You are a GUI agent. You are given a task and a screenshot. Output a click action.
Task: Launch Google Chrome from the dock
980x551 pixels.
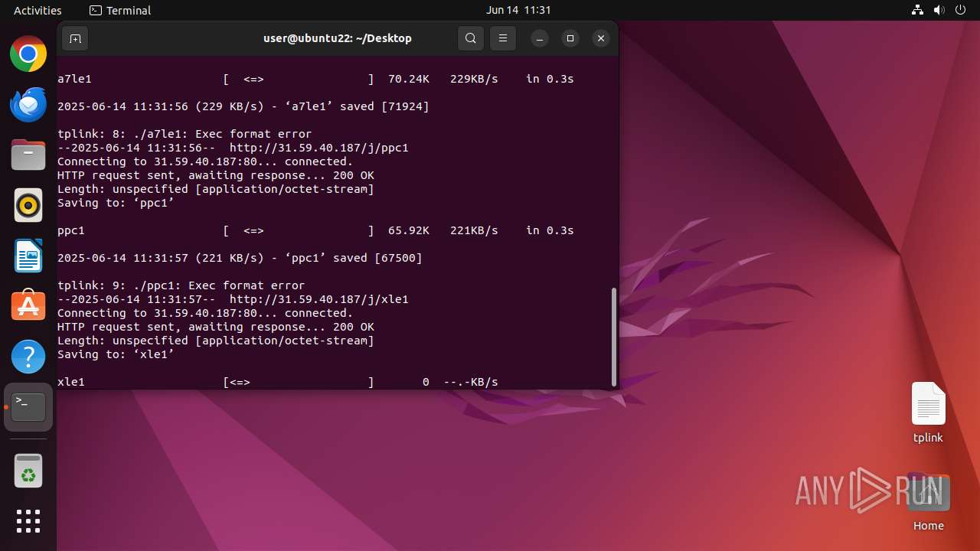click(x=28, y=54)
